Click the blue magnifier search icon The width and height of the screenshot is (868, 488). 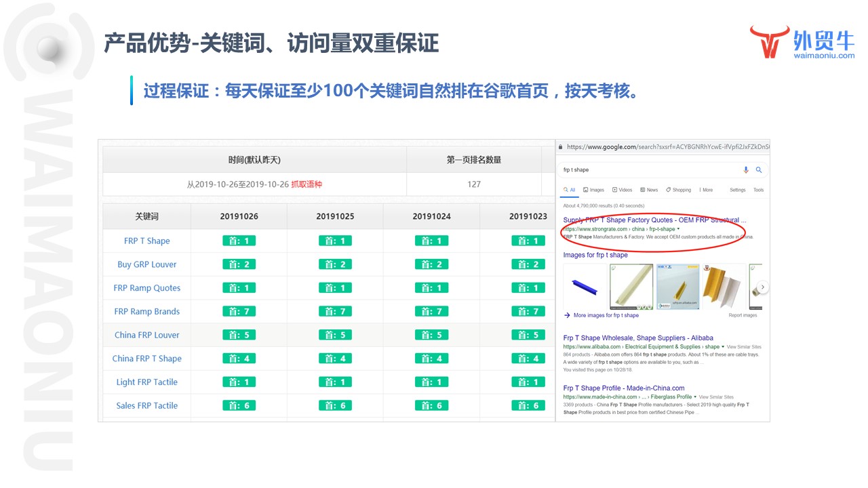click(x=759, y=170)
